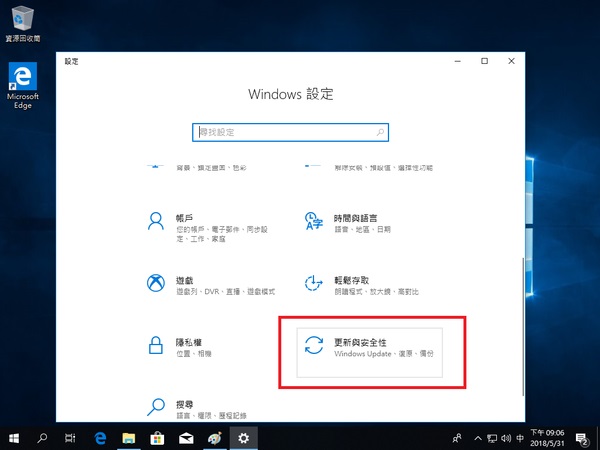Click the taskbar search magnifier

(42, 438)
